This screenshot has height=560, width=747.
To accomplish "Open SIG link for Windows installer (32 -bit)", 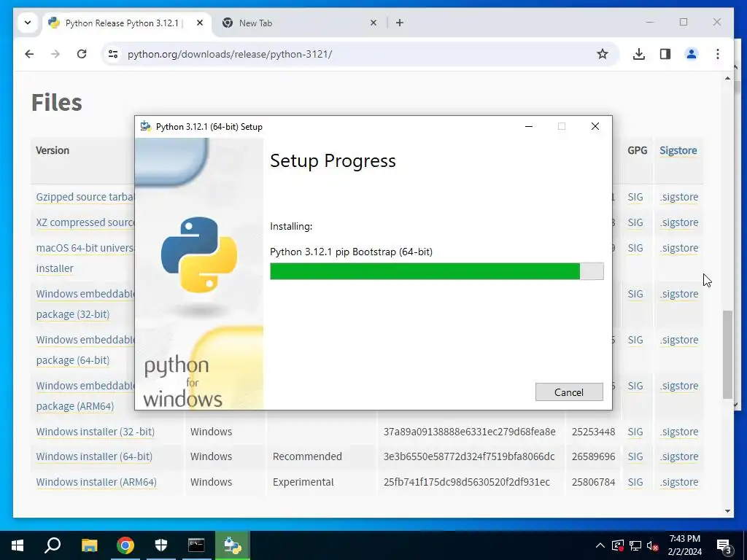I will click(635, 432).
